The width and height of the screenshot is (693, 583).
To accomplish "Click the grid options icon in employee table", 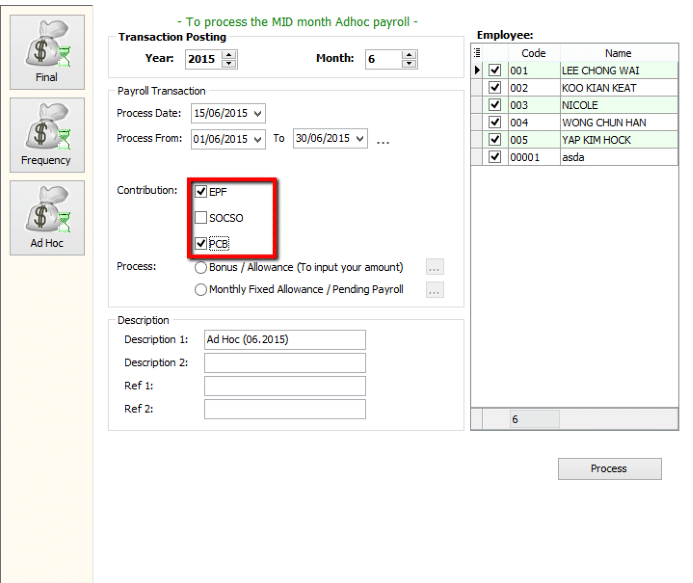I will pos(477,53).
